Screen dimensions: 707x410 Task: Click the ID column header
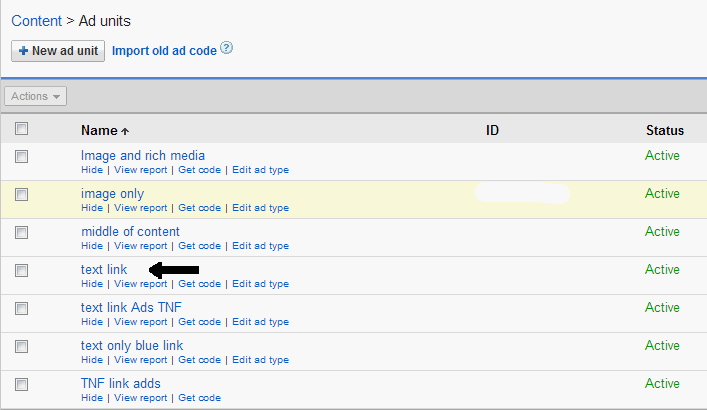point(492,130)
